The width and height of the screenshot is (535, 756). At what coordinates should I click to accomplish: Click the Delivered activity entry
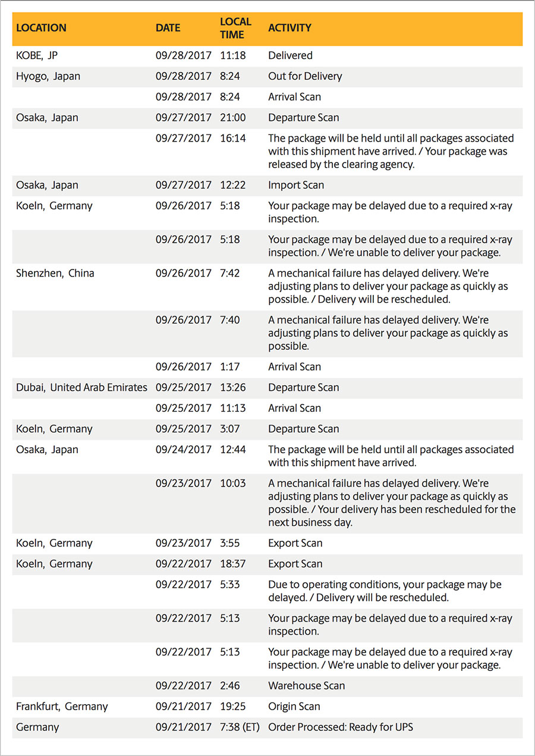(x=290, y=55)
